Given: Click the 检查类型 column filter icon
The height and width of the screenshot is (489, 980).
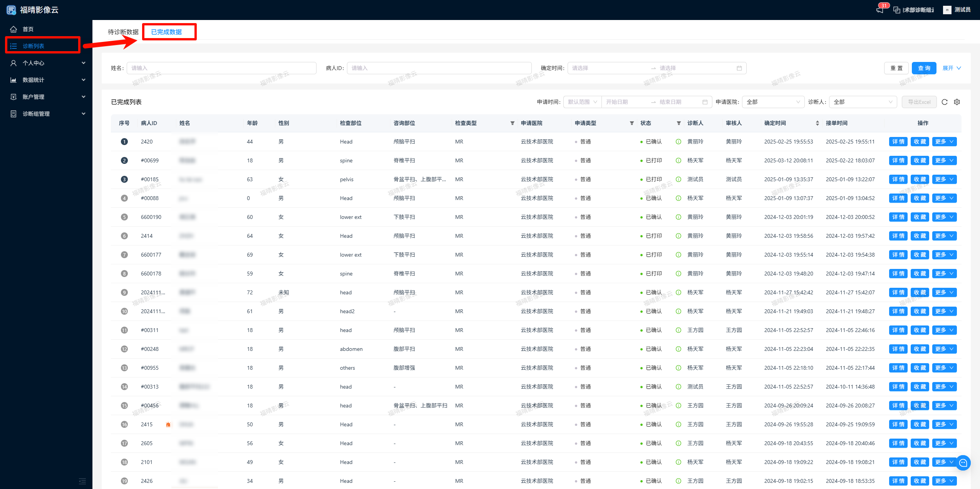Looking at the screenshot, I should click(512, 123).
